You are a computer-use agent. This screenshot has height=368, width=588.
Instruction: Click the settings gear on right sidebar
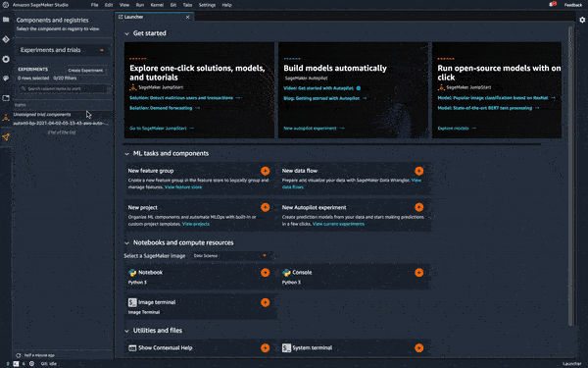(582, 20)
